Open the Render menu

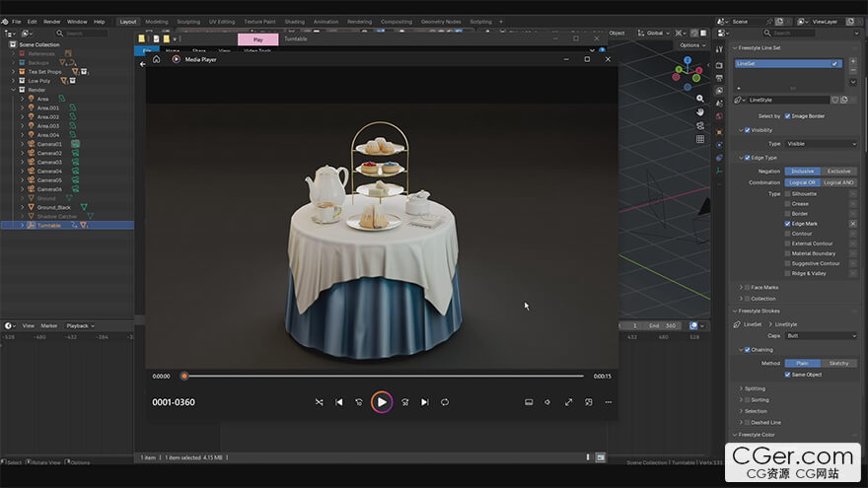pos(52,22)
